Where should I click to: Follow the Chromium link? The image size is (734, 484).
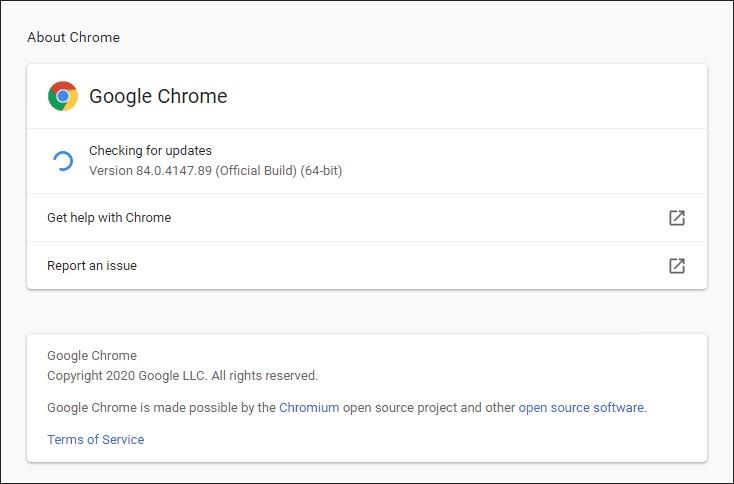click(309, 408)
